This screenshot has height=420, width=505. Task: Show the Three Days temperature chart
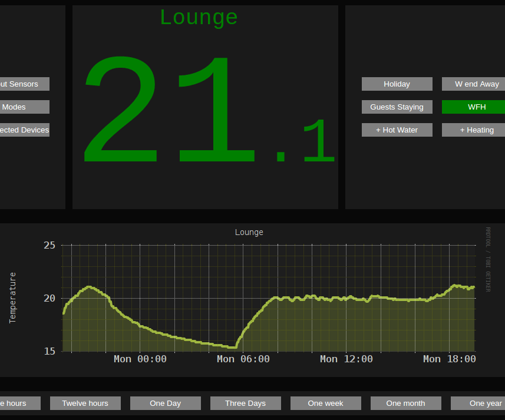(245, 403)
